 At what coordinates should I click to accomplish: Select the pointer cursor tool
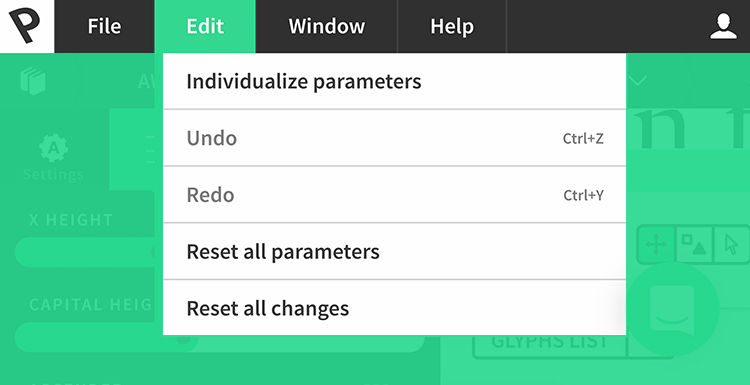(x=731, y=244)
